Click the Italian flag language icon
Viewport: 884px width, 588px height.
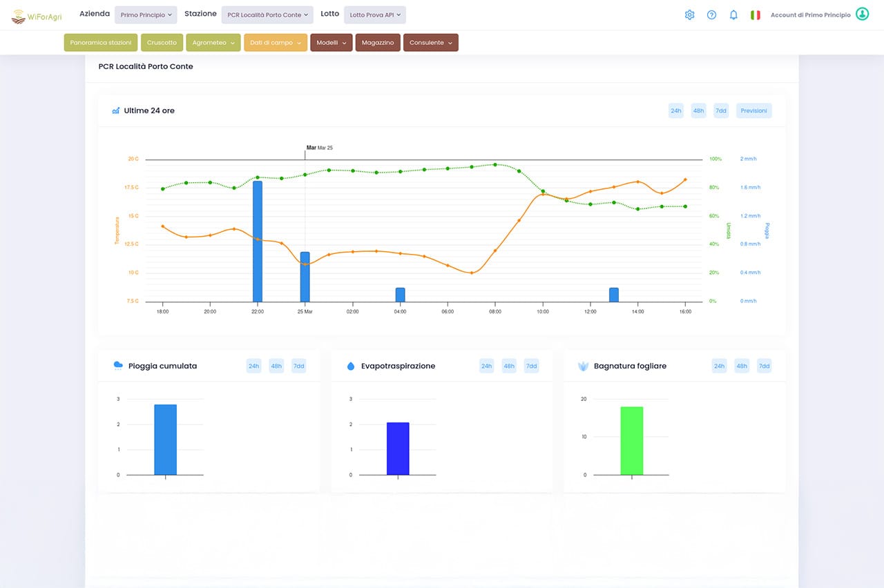756,14
